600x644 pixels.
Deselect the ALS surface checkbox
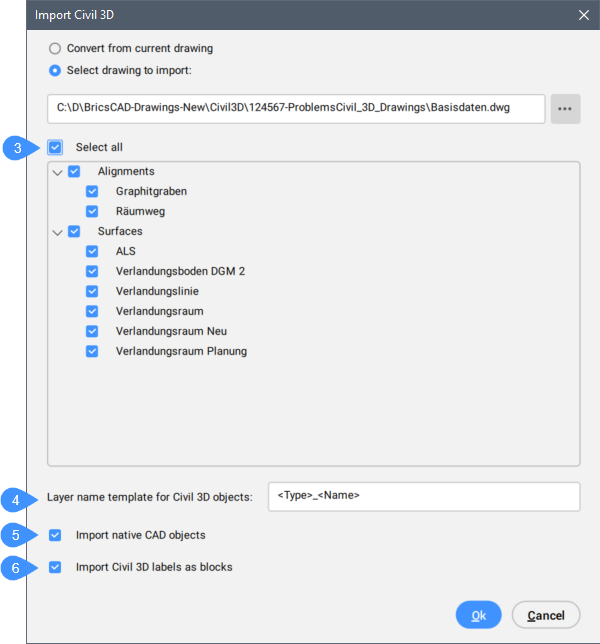(92, 251)
